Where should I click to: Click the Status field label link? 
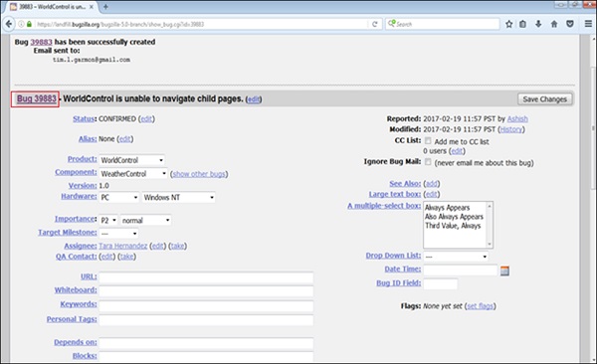coord(85,118)
